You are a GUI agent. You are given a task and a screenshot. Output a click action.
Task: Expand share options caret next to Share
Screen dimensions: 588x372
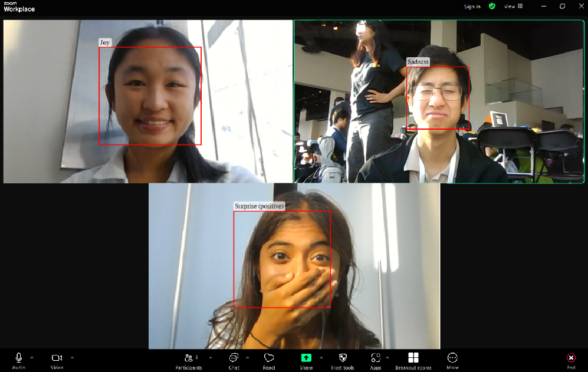tap(321, 358)
